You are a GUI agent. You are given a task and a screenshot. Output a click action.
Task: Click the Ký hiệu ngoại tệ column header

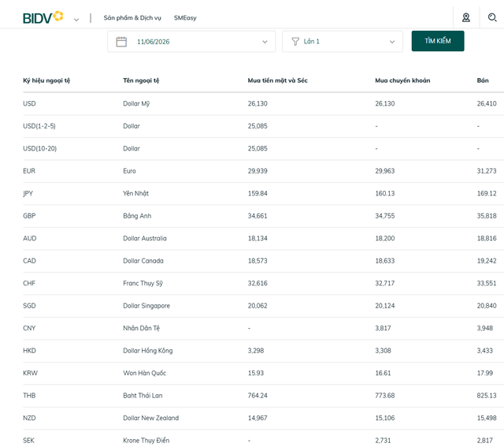(x=46, y=80)
